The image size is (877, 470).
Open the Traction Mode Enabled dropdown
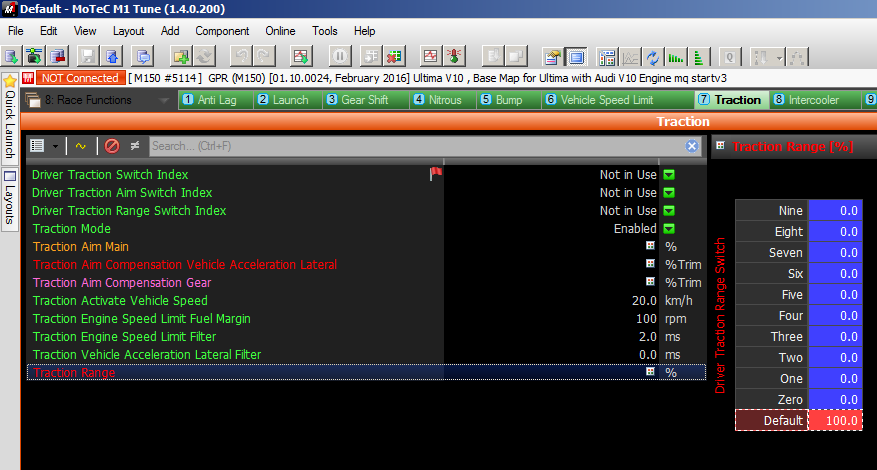pos(668,228)
